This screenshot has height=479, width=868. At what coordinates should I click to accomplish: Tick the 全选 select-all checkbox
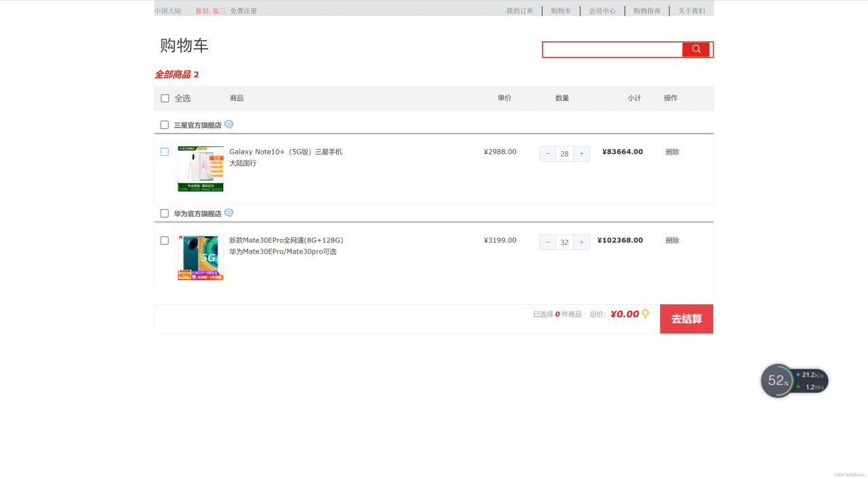click(165, 98)
